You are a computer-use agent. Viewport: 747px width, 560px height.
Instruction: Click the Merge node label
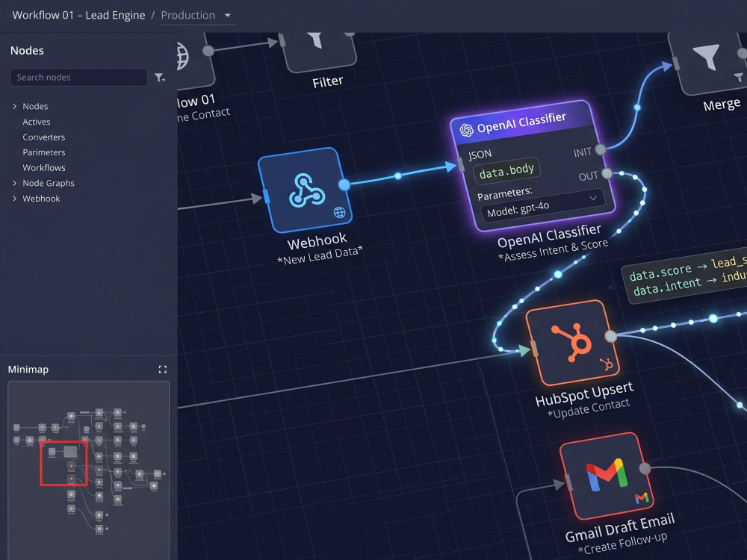722,105
